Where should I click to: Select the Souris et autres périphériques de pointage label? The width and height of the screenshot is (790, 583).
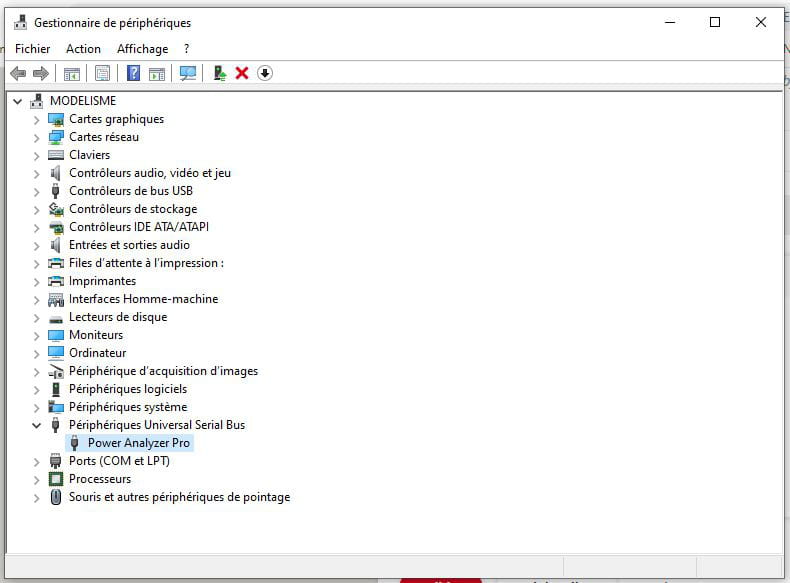179,497
